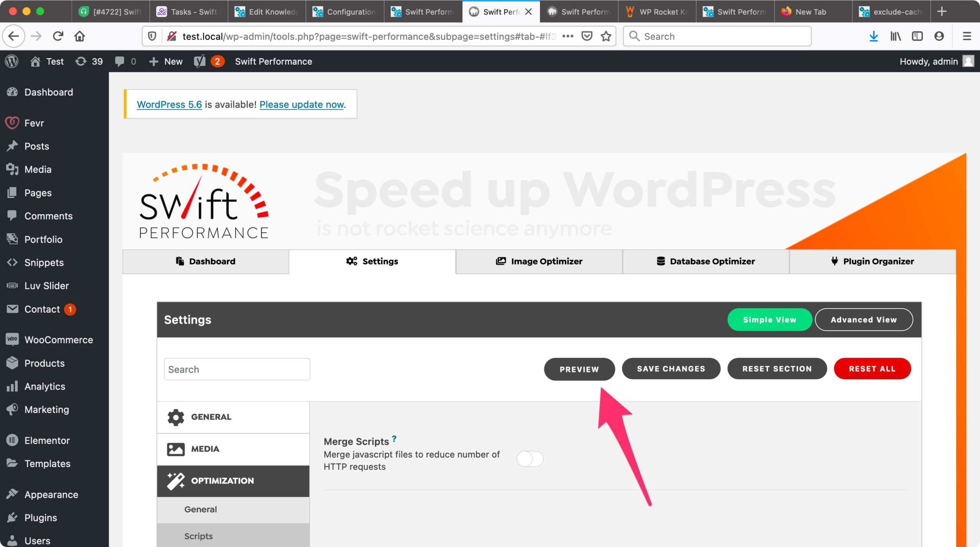Click the OPTIMIZATION magic wand icon
The width and height of the screenshot is (980, 547).
point(176,481)
